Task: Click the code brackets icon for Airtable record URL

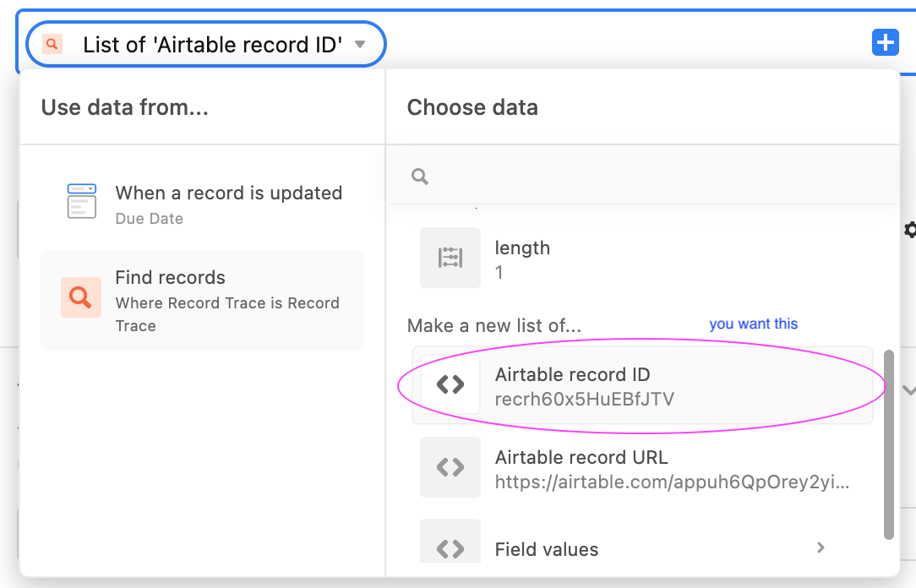Action: pyautogui.click(x=450, y=467)
